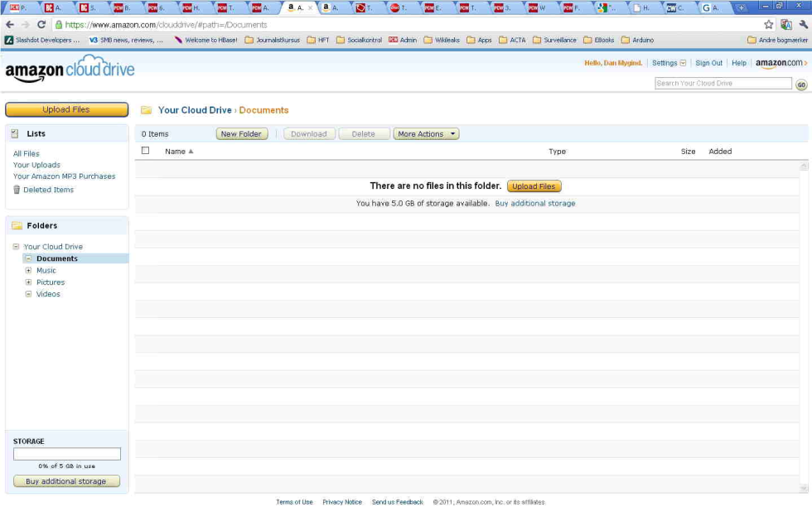The width and height of the screenshot is (812, 507).
Task: Open the Settings menu in the header
Action: 669,63
